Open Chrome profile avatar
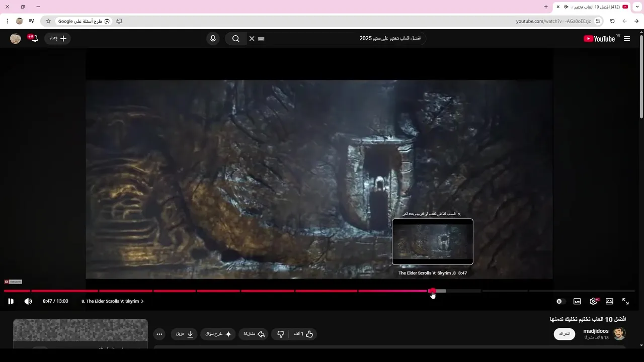This screenshot has width=644, height=362. (x=20, y=21)
